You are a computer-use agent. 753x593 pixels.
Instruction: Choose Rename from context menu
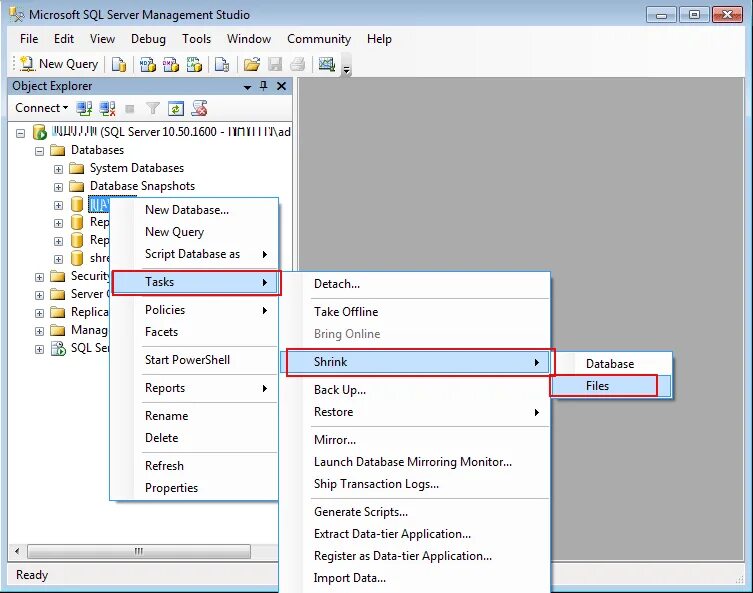point(194,416)
